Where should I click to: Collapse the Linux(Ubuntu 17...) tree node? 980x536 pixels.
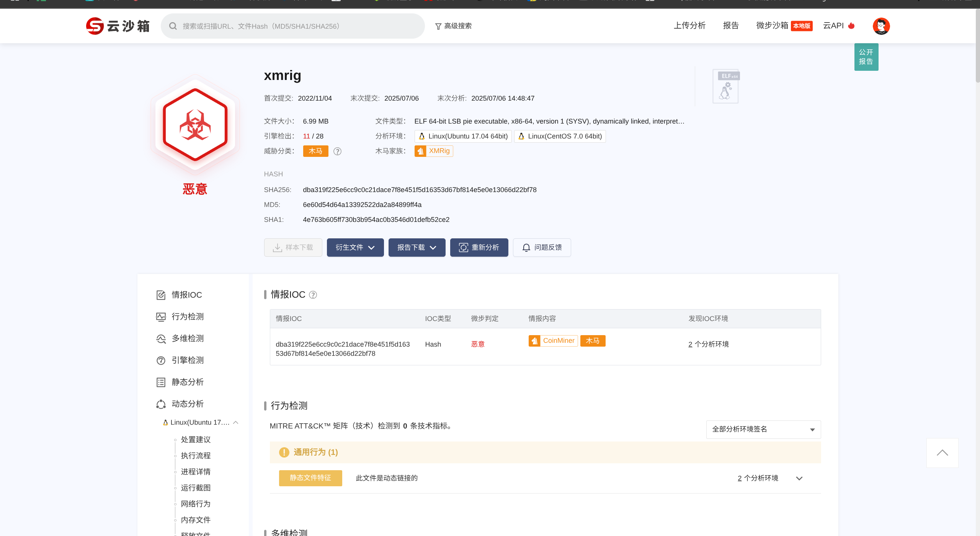point(236,422)
